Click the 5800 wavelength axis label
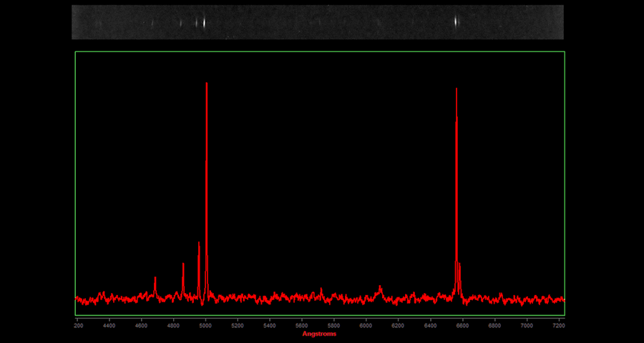The width and height of the screenshot is (644, 343). (x=333, y=325)
